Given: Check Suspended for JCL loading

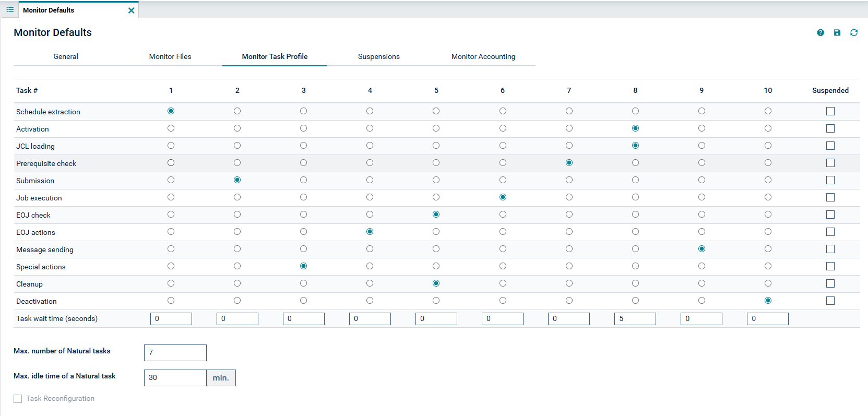Looking at the screenshot, I should [x=830, y=146].
